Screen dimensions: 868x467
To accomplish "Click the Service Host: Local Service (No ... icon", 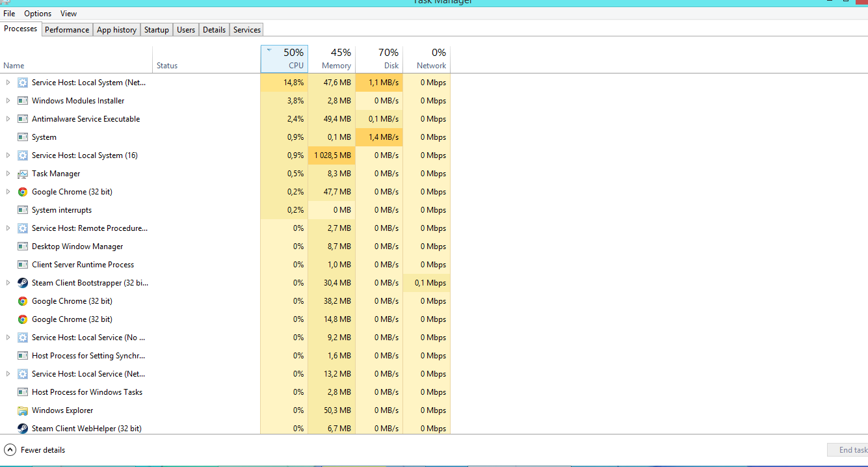I will pyautogui.click(x=23, y=338).
